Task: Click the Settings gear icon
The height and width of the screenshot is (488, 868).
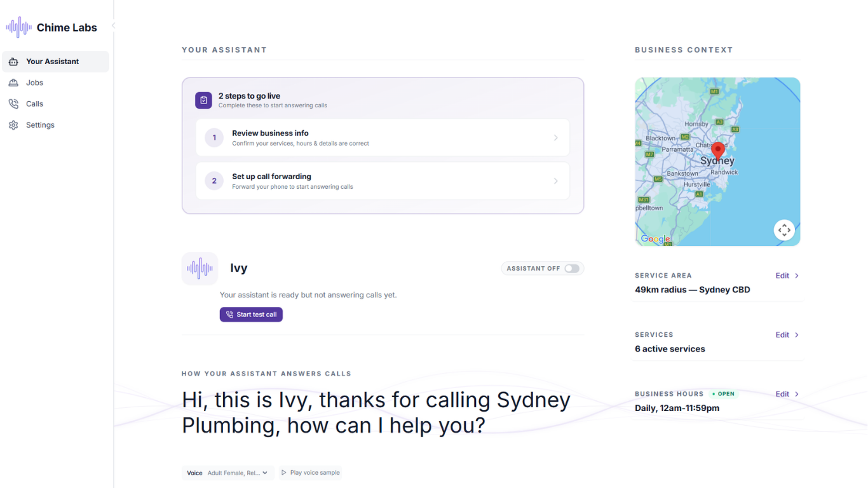Action: [13, 125]
